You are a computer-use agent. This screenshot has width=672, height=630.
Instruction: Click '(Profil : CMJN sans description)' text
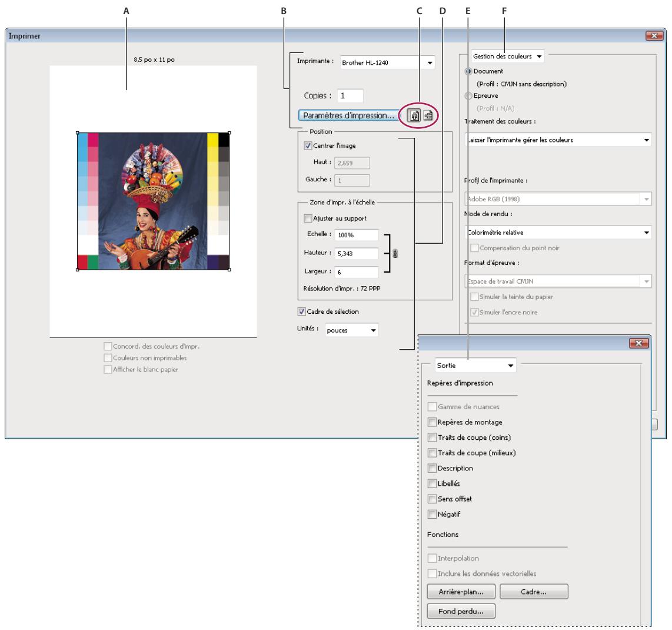[x=521, y=84]
